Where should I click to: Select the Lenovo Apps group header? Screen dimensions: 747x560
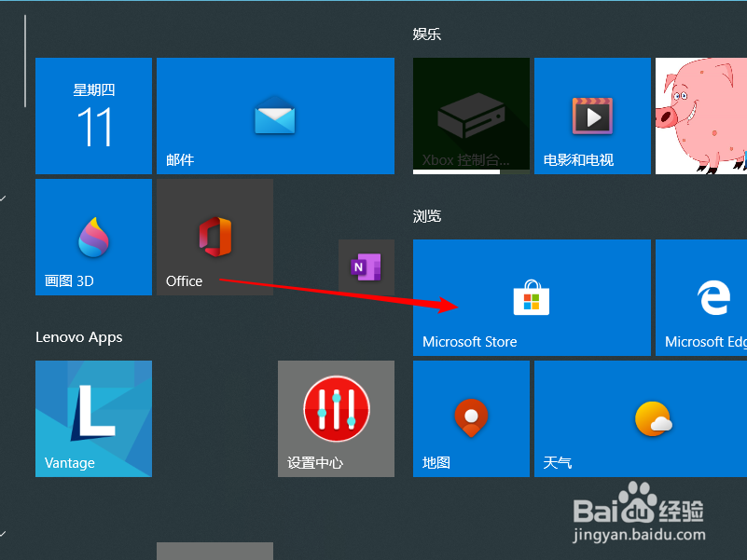[79, 337]
